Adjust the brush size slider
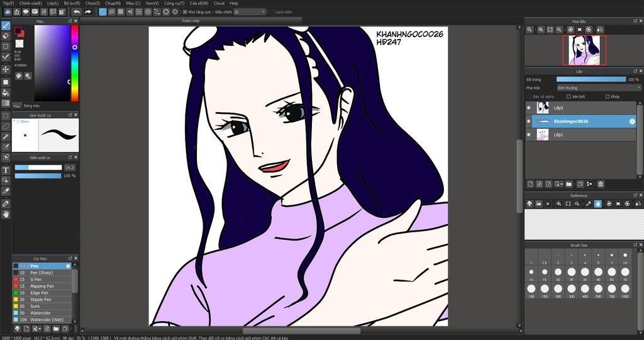This screenshot has height=340, width=644. (x=38, y=167)
